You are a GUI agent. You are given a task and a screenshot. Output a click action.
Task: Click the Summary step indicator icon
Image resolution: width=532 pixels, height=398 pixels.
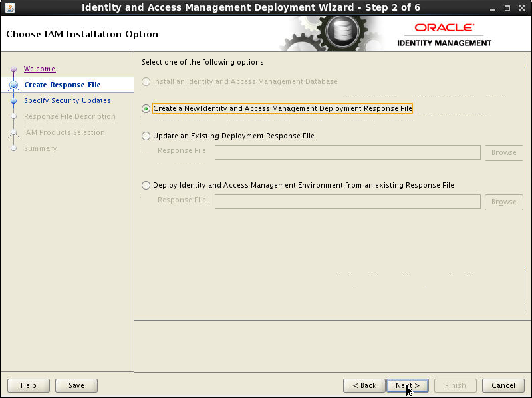14,148
